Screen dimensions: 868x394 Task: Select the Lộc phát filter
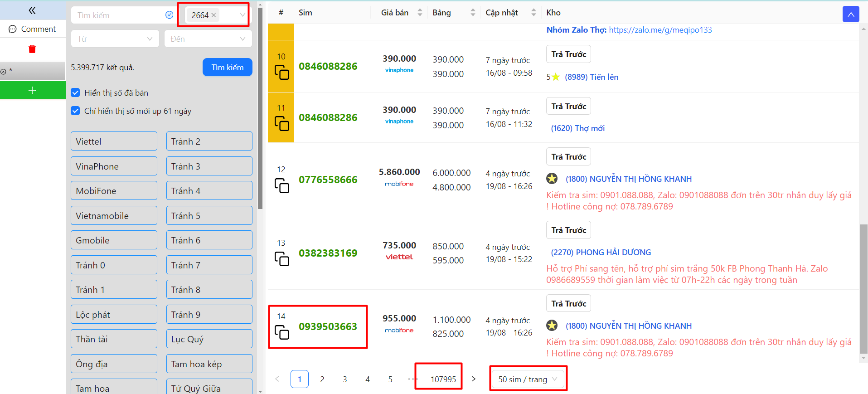coord(114,314)
